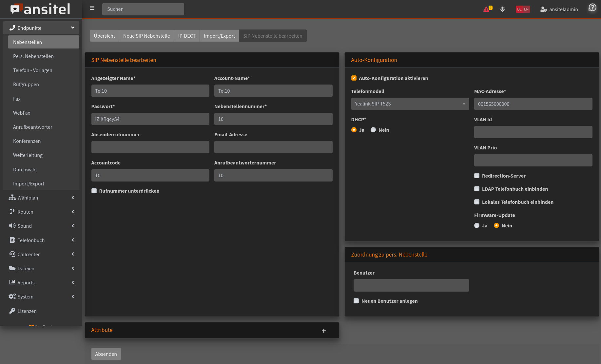Click the MAC-Adresse input field
The image size is (601, 364).
click(533, 104)
